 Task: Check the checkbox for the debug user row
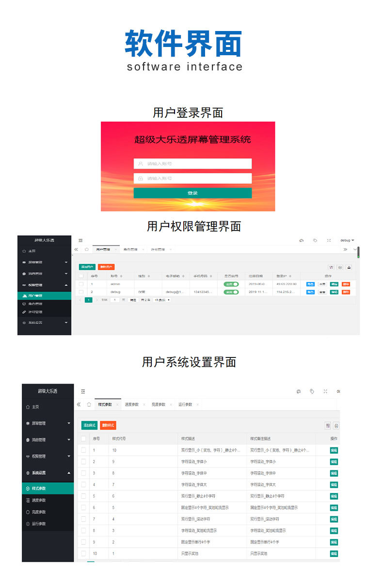(81, 292)
